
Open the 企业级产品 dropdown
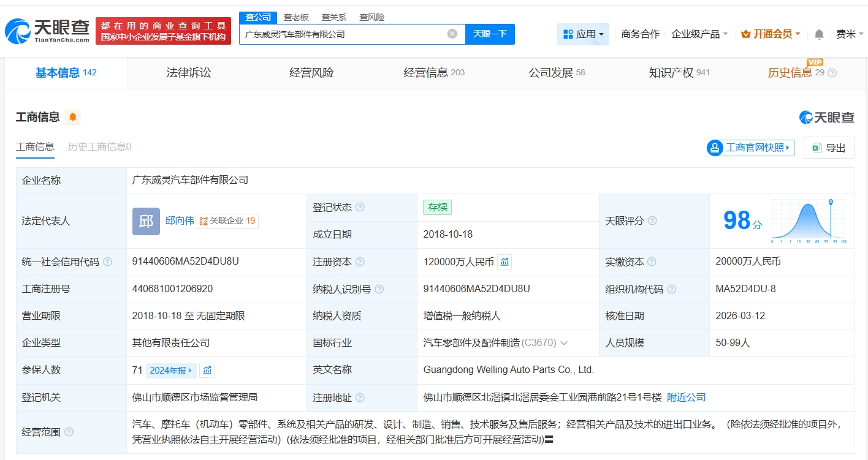point(699,34)
